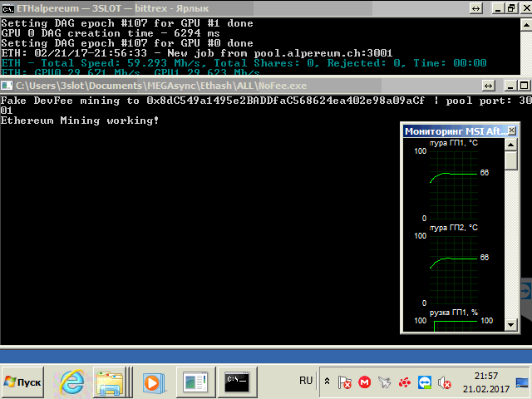Viewport: 532px width, 399px height.
Task: Click the GPU1 temperature graph
Action: pyautogui.click(x=454, y=185)
